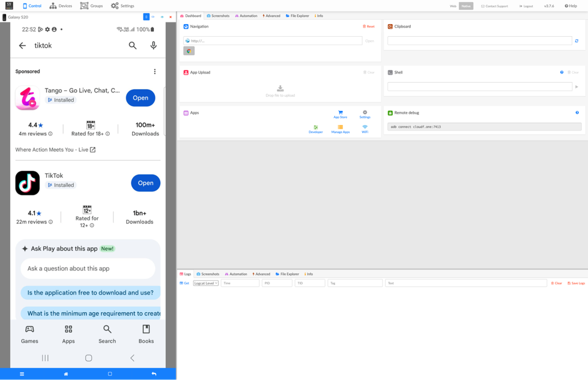Click the home icon in blue device bar

[x=66, y=374]
